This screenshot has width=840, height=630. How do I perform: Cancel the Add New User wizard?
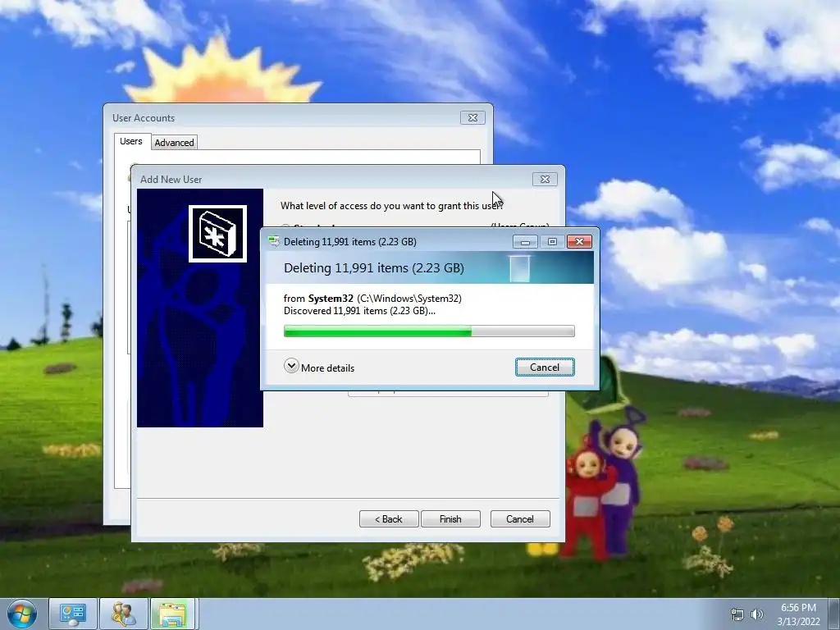point(520,519)
